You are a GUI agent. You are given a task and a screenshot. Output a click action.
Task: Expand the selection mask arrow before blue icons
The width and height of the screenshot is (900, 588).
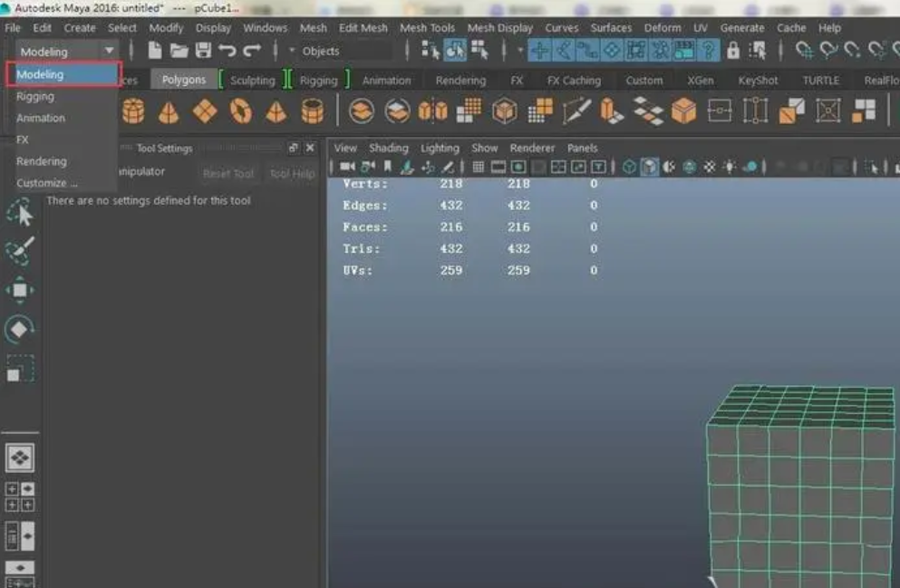(x=520, y=51)
